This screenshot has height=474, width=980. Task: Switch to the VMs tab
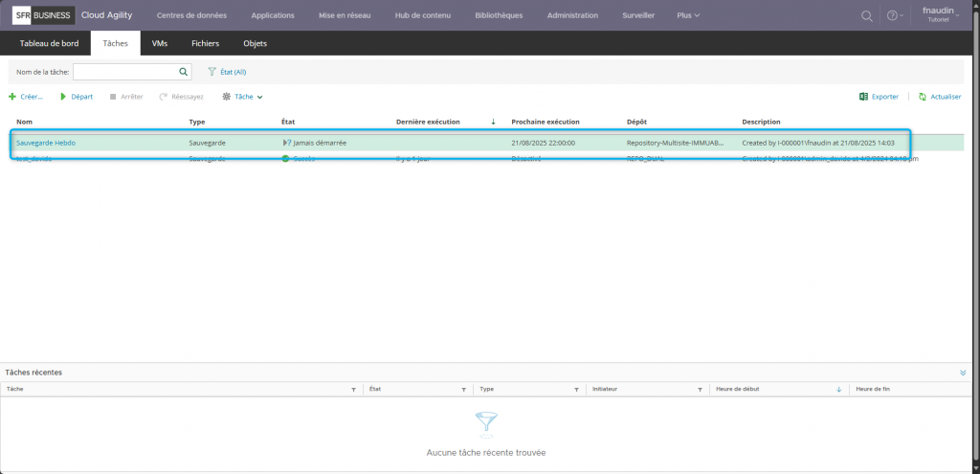(160, 43)
